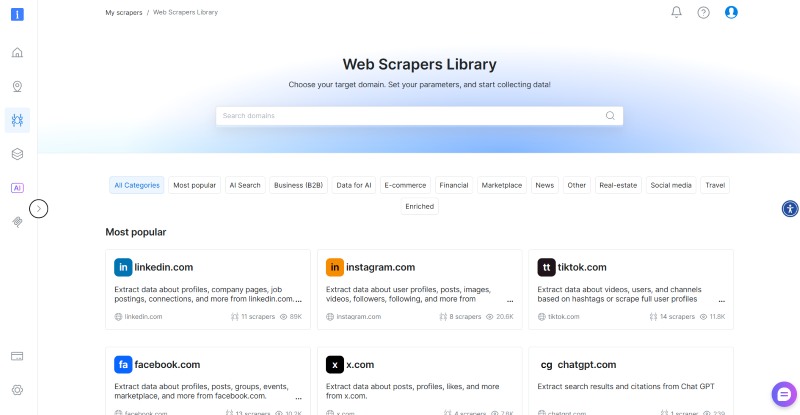Click the x.com black logo
The width and height of the screenshot is (800, 415).
[335, 364]
